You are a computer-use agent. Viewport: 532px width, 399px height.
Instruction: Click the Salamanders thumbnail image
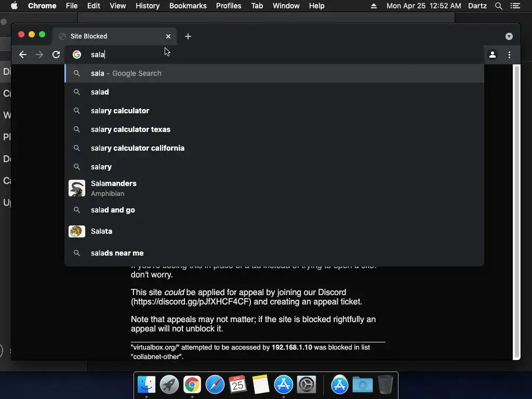77,188
